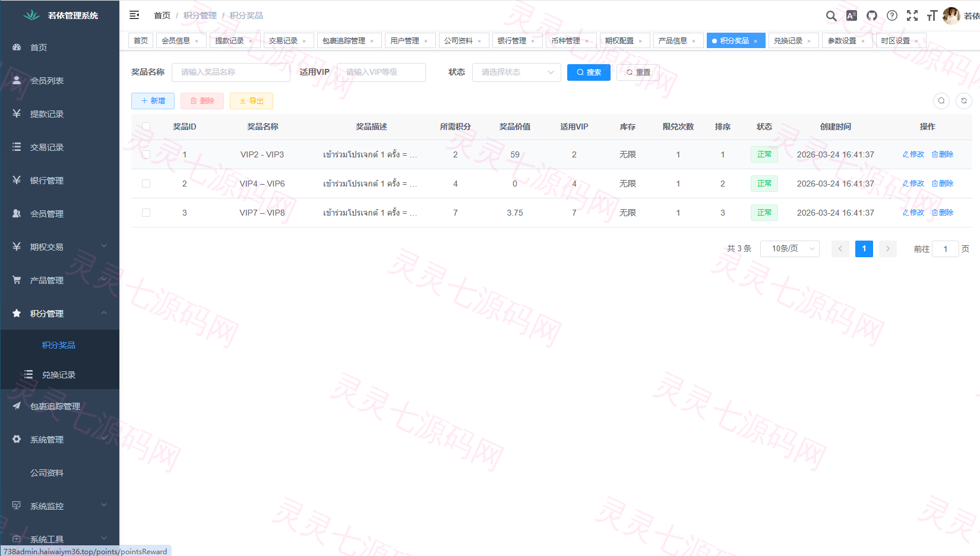
Task: Expand the 期权交易 sidebar menu
Action: click(x=59, y=247)
